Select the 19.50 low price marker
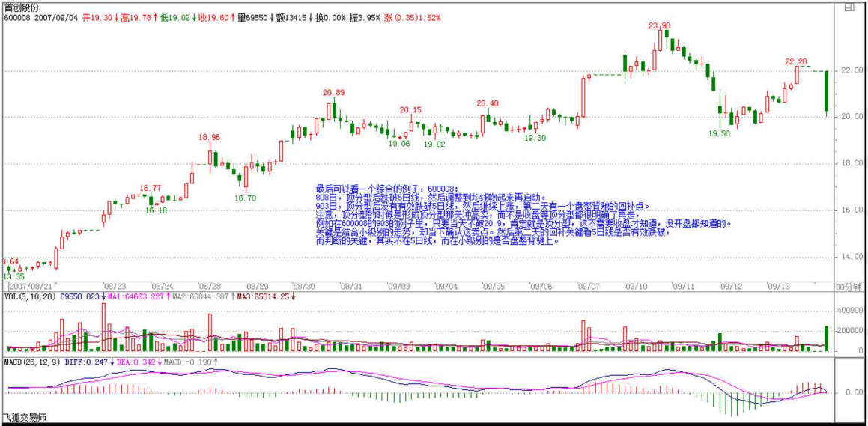The width and height of the screenshot is (868, 426). tap(718, 133)
